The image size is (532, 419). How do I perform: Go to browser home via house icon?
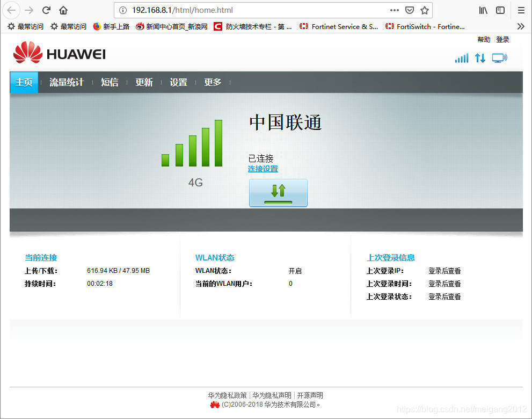pyautogui.click(x=63, y=10)
